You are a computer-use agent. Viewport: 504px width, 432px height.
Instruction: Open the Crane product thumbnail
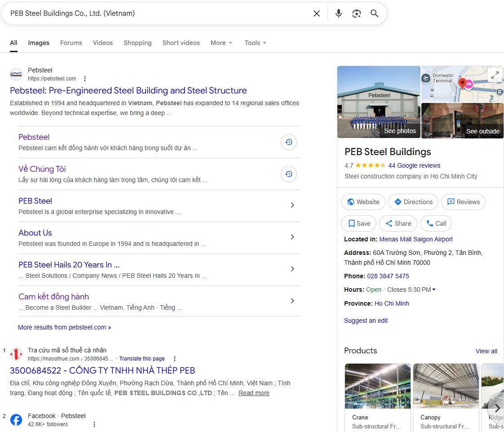377,386
